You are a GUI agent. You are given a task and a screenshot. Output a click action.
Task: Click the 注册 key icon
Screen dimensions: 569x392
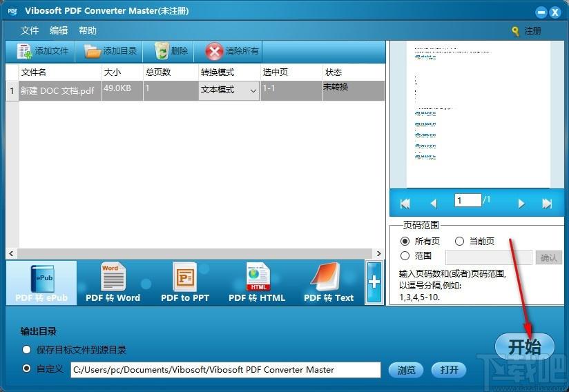515,32
